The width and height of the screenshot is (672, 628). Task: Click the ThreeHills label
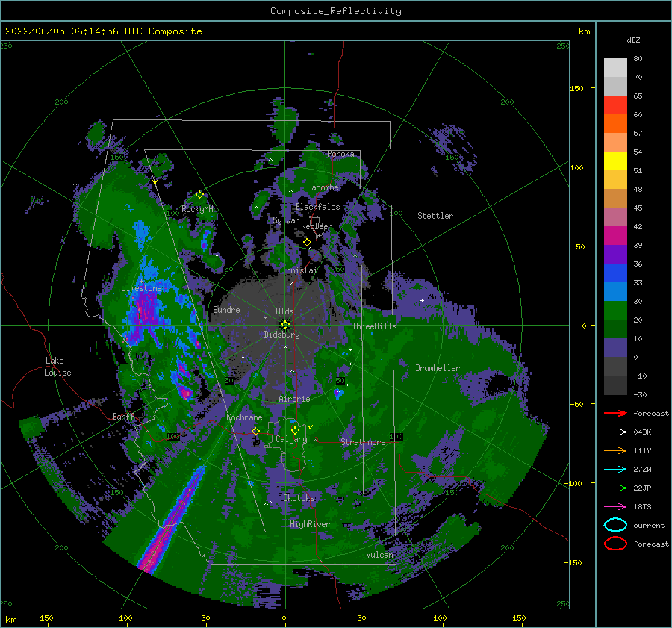375,326
